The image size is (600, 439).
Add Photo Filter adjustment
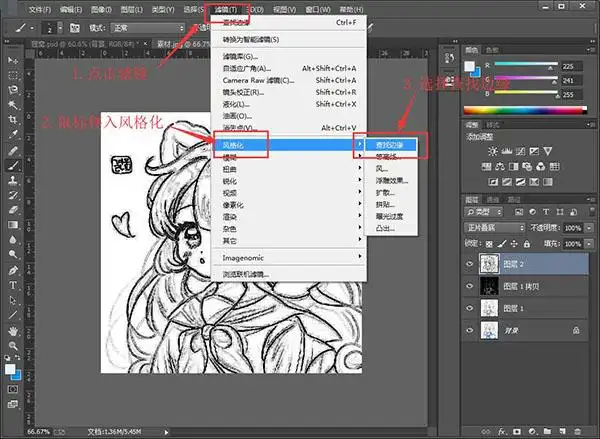pos(527,166)
